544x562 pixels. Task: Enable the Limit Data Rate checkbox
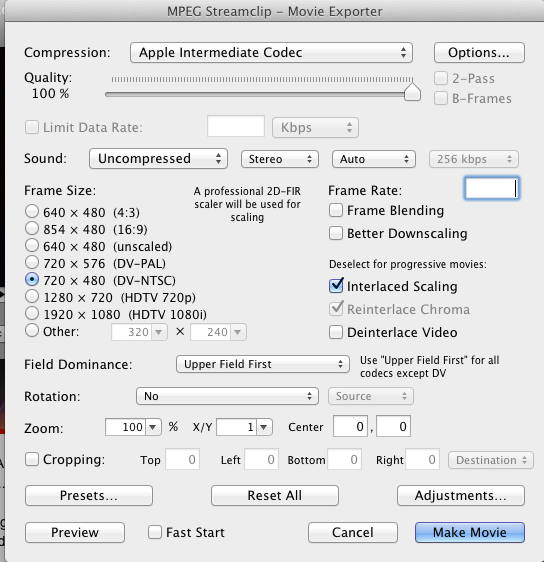coord(32,127)
